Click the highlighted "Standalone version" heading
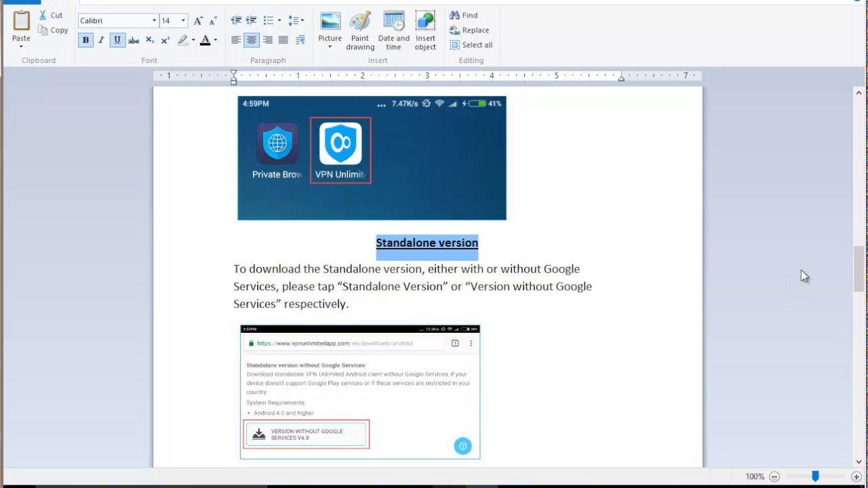The width and height of the screenshot is (868, 488). (x=427, y=243)
